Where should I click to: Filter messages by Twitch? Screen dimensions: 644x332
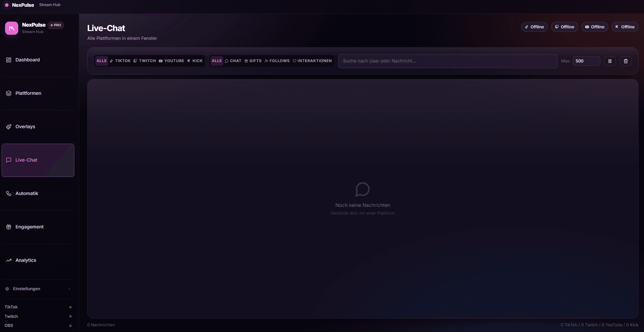145,61
